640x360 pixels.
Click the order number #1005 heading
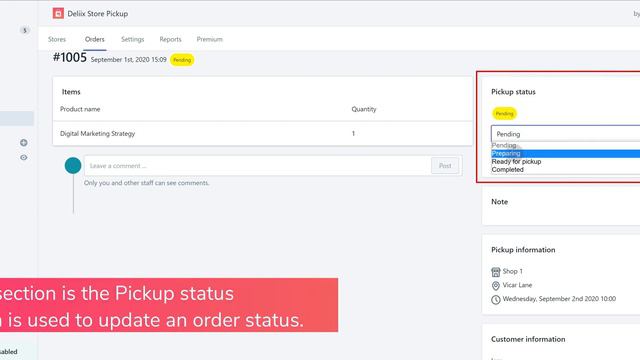[x=70, y=57]
